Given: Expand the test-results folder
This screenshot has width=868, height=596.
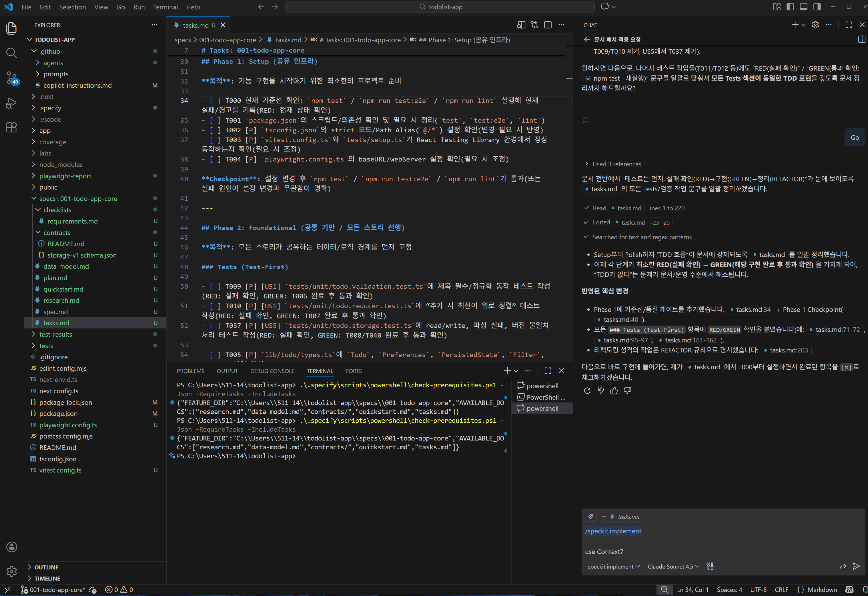Looking at the screenshot, I should 55,334.
